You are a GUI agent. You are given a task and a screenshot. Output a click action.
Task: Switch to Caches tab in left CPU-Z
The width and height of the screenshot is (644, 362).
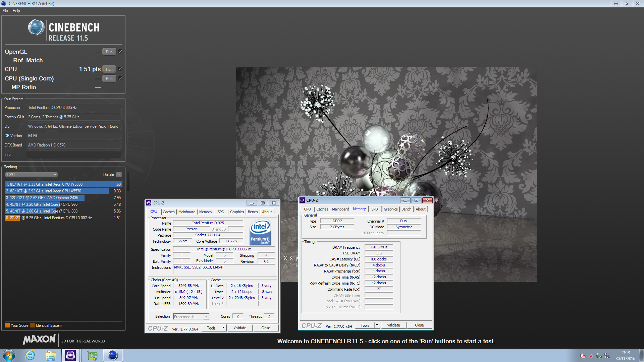[x=169, y=212]
